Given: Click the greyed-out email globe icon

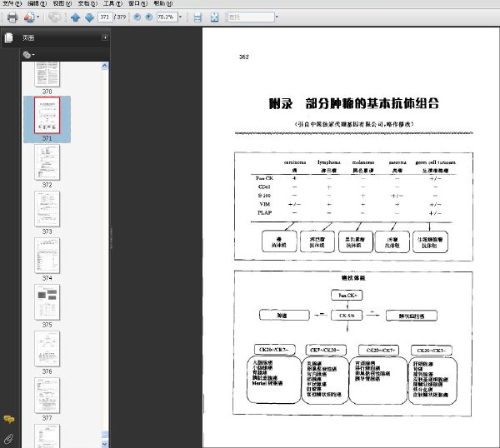Looking at the screenshot, I should click(54, 17).
